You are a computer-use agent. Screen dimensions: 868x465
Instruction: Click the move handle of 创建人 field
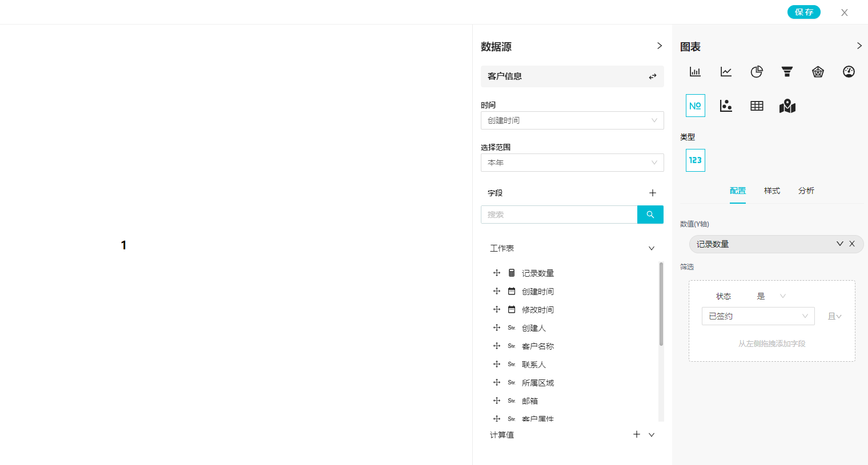(497, 327)
